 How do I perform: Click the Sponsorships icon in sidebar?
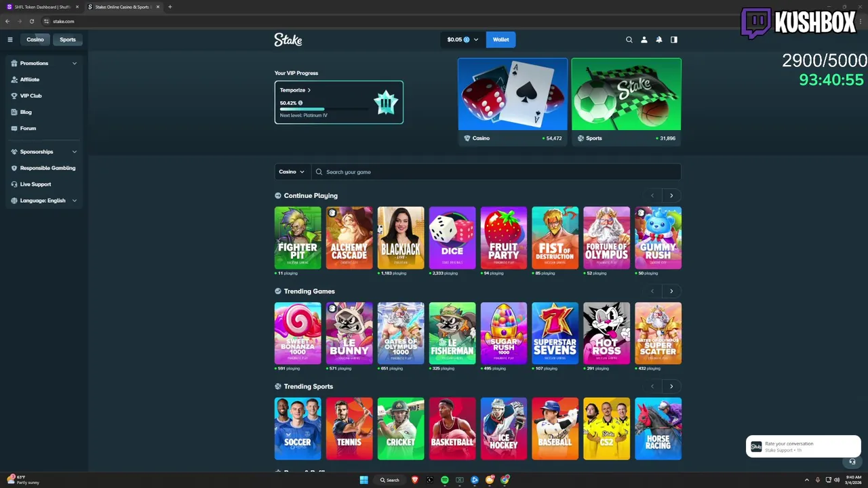[x=14, y=152]
